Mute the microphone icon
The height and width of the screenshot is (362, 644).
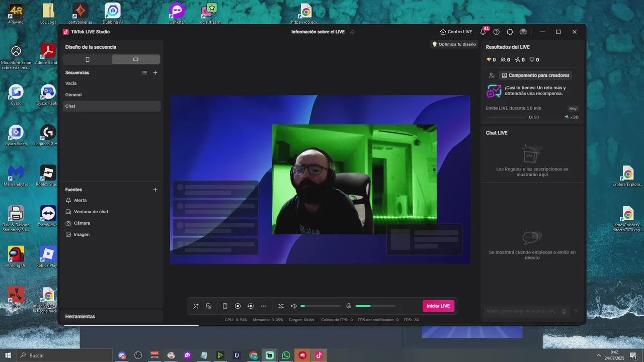click(349, 306)
